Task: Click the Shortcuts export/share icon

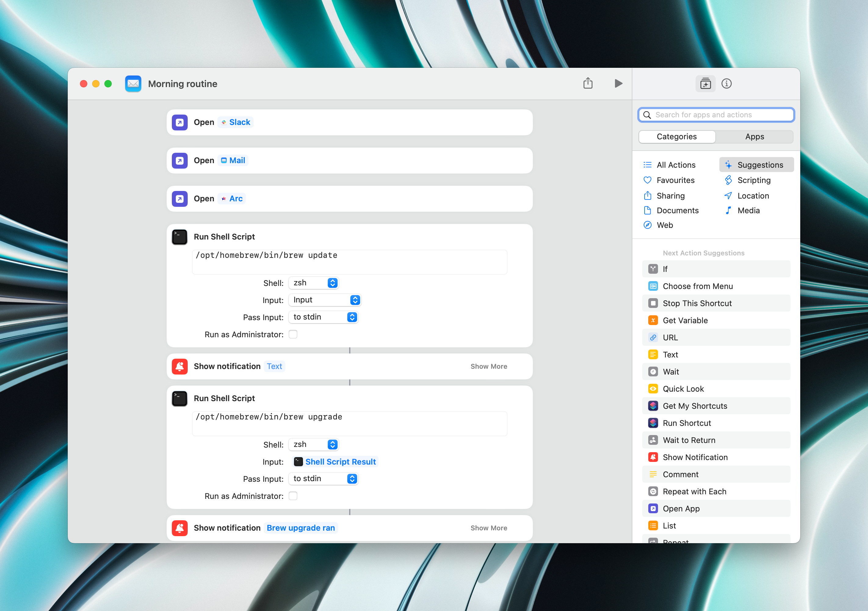Action: point(588,83)
